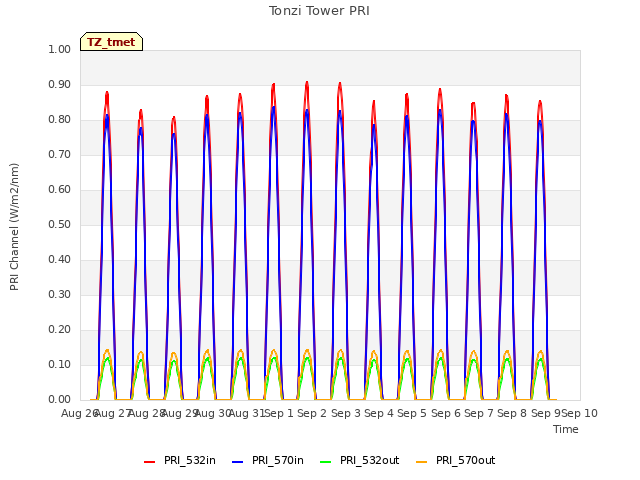Click the 0.90 y-axis tick value

click(60, 84)
